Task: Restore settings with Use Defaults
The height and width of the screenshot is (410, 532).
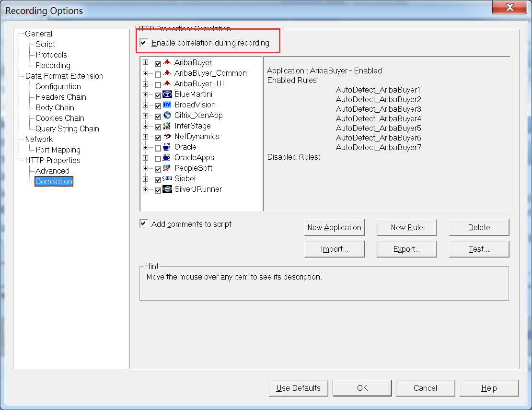Action: point(298,388)
